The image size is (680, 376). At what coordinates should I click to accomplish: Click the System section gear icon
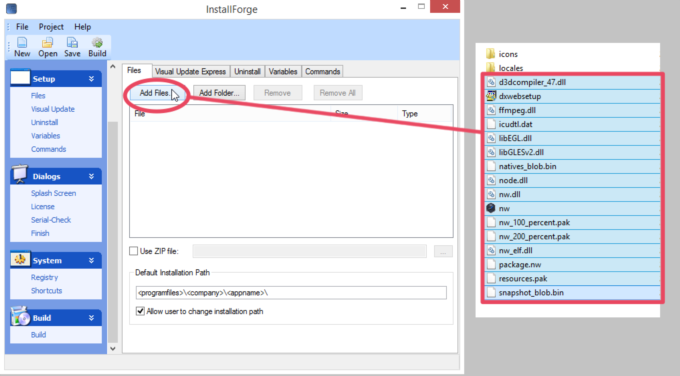coord(20,259)
